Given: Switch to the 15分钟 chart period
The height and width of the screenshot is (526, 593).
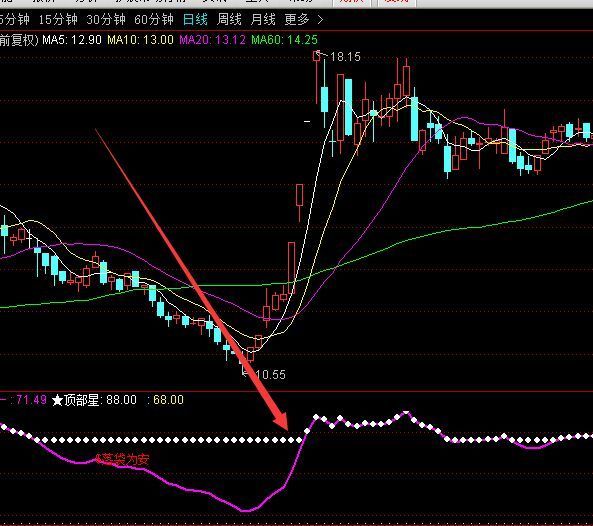Looking at the screenshot, I should coord(58,19).
